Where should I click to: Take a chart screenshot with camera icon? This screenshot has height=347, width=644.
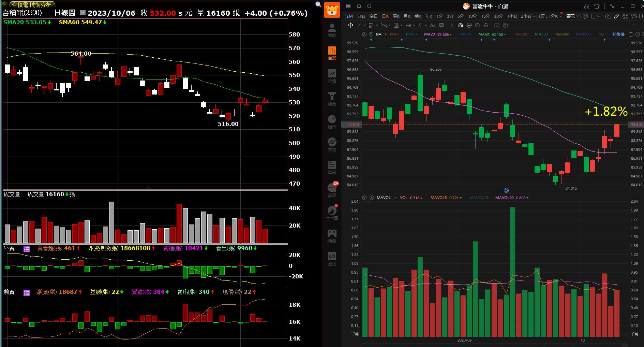coord(608,16)
